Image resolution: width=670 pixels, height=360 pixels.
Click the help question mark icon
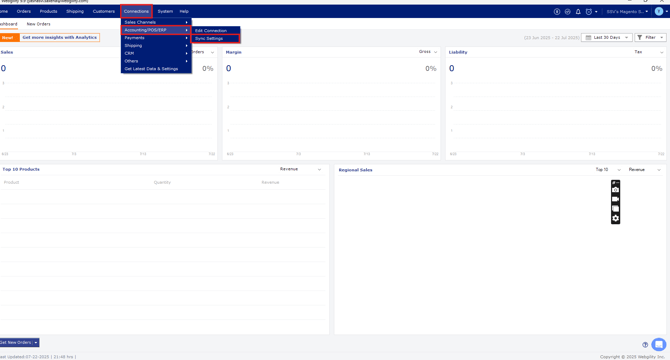click(x=645, y=345)
